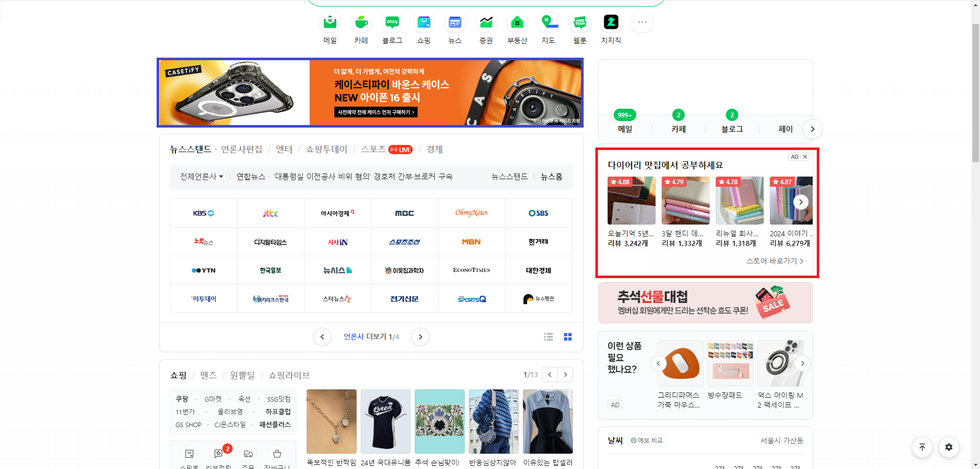The height and width of the screenshot is (469, 980).
Task: Open the MBC press logo
Action: [405, 213]
